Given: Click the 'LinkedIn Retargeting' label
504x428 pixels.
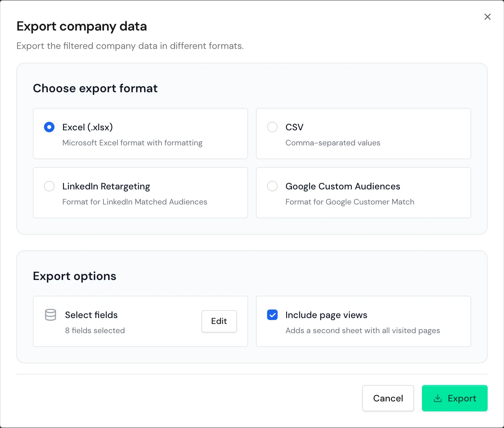Looking at the screenshot, I should [x=106, y=186].
